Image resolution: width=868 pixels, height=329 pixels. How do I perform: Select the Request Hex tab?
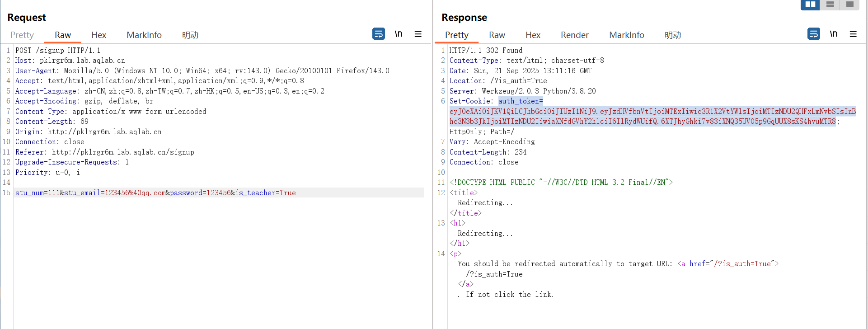tap(99, 35)
